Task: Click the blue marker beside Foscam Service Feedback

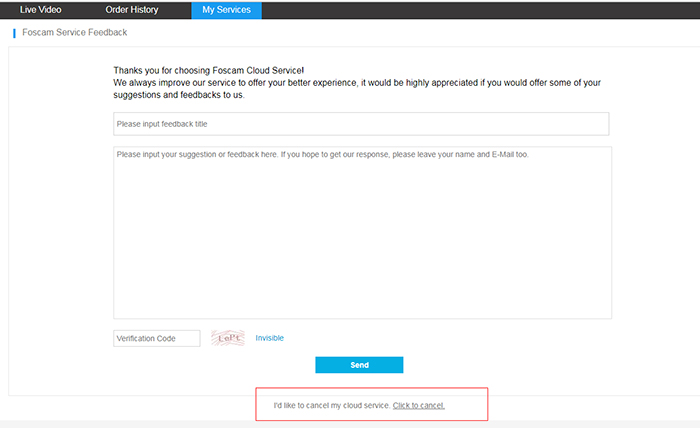Action: click(x=14, y=33)
